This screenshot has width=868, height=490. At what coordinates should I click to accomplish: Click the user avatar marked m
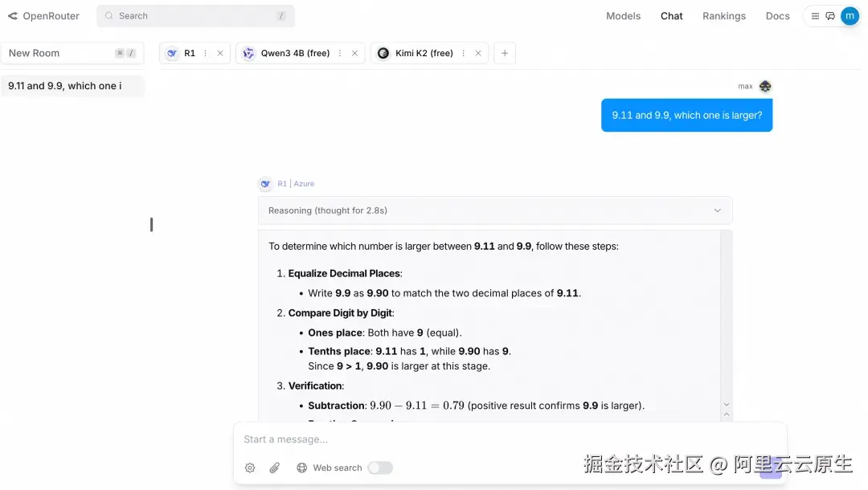click(850, 15)
